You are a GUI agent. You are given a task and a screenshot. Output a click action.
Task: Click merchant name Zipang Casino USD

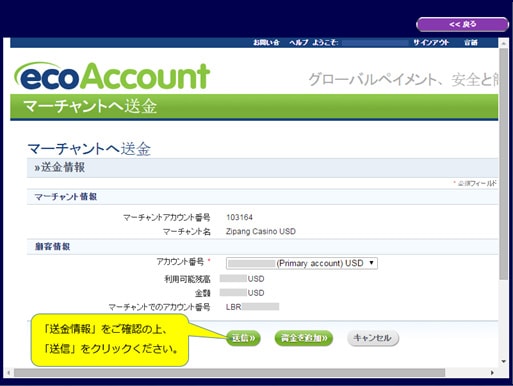[x=261, y=231]
